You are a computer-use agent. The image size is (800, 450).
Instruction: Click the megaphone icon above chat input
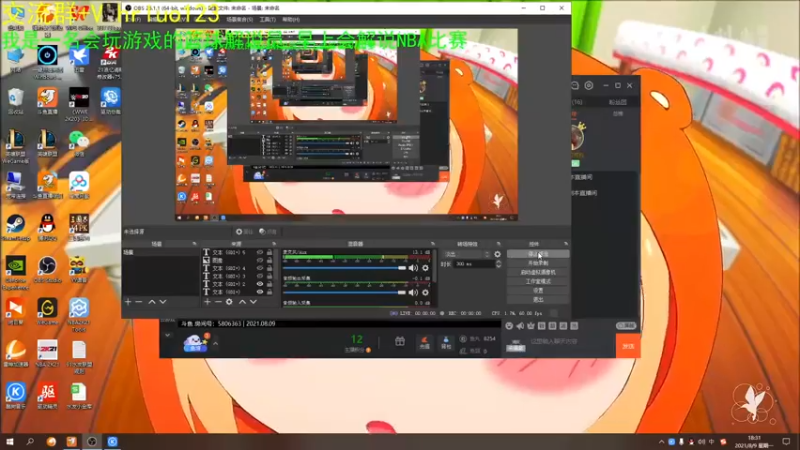click(x=520, y=326)
